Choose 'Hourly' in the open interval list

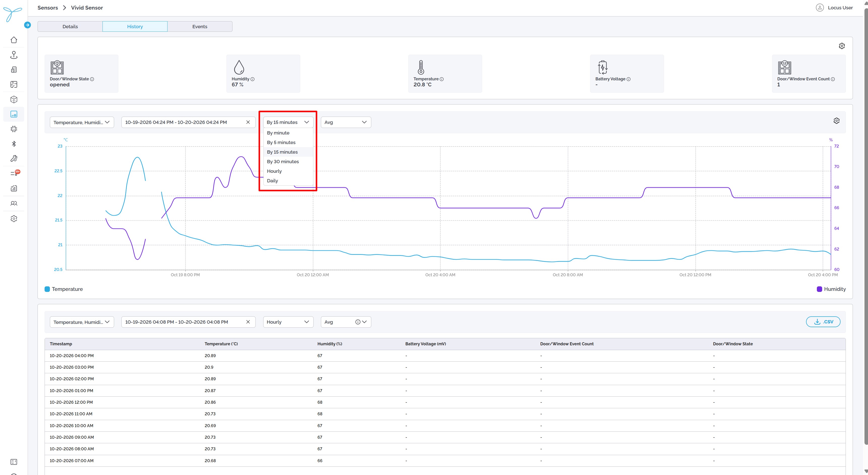(x=288, y=171)
